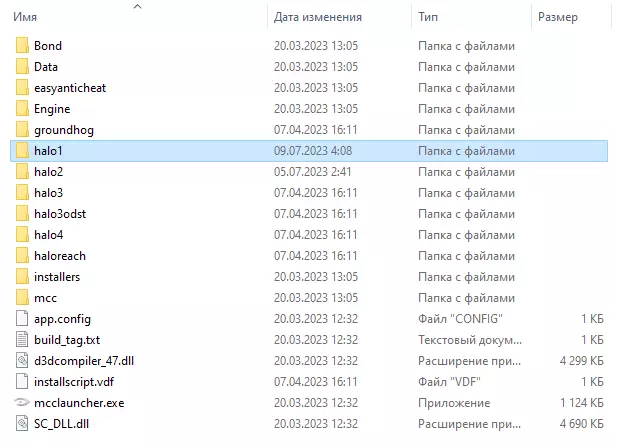The height and width of the screenshot is (445, 617).
Task: Select the Data folder name
Action: click(46, 66)
